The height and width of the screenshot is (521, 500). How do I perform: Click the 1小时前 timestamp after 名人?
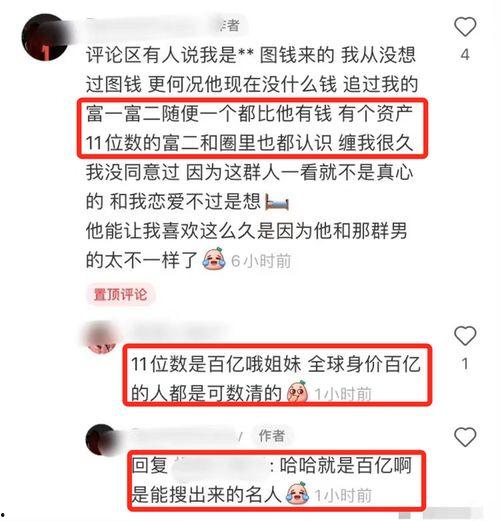click(343, 495)
